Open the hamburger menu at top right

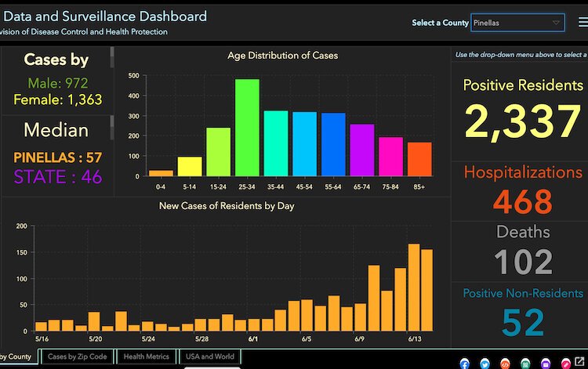[583, 23]
